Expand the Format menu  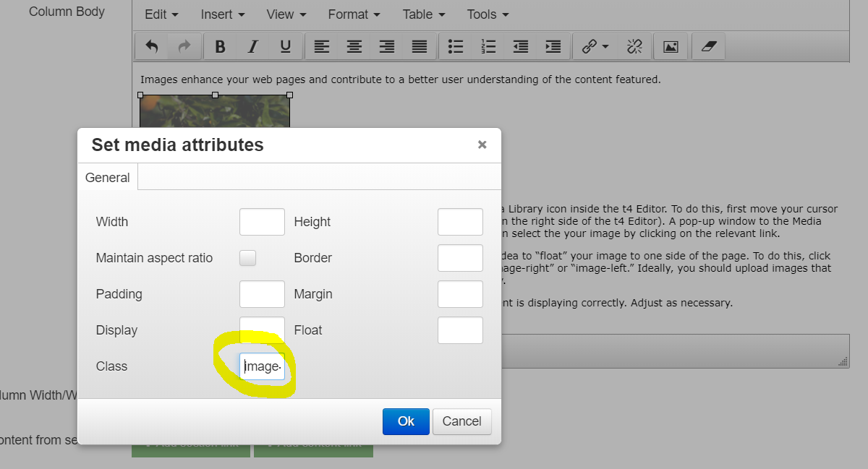pyautogui.click(x=354, y=14)
